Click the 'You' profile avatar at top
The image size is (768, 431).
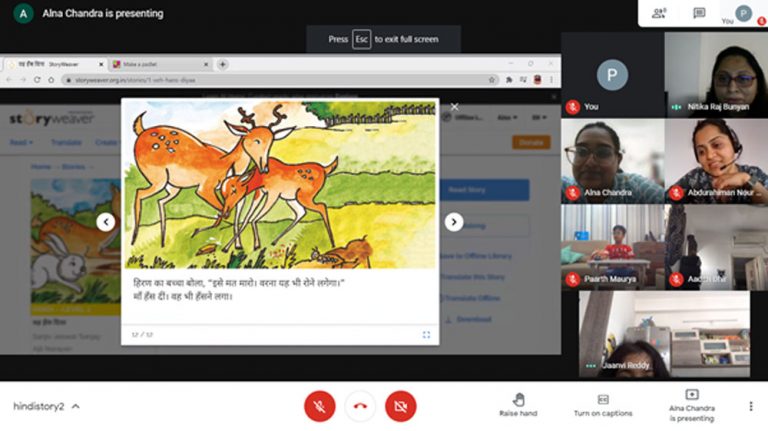tap(743, 13)
